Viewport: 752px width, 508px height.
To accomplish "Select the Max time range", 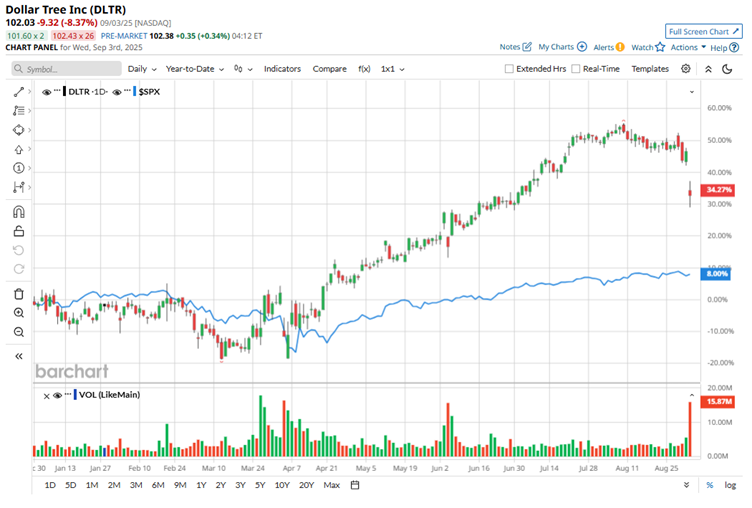I will click(x=331, y=485).
